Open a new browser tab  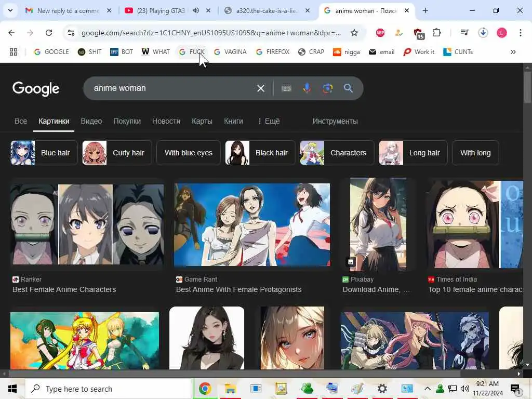coord(425,10)
